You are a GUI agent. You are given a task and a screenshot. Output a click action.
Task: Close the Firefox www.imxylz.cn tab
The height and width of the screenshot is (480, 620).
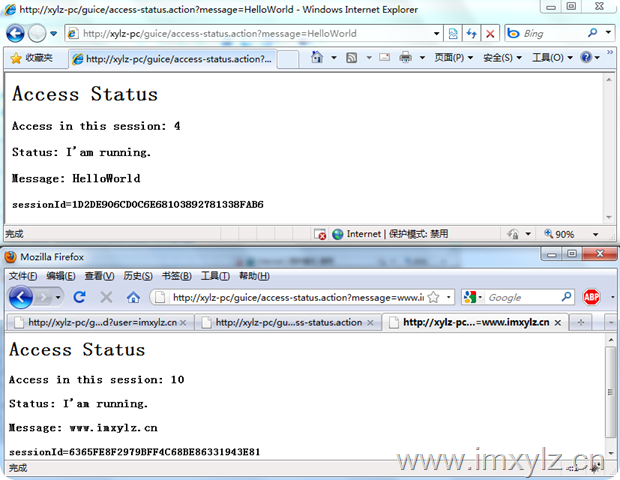pos(558,323)
